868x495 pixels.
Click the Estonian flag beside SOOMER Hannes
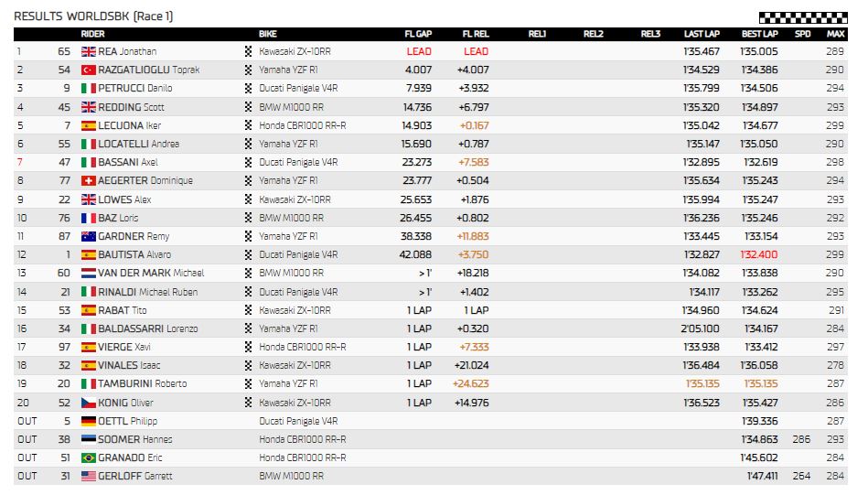tap(89, 439)
